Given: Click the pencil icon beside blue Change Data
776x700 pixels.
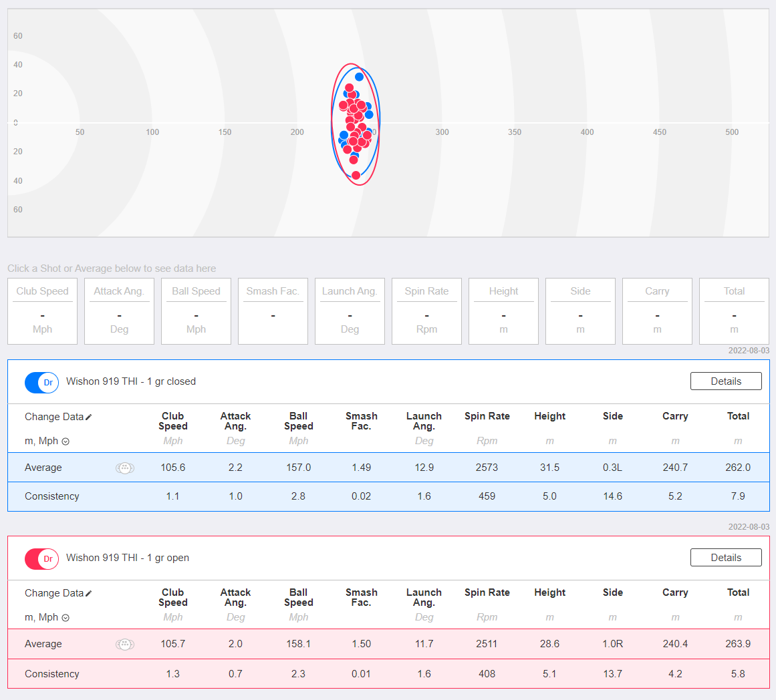Looking at the screenshot, I should click(x=89, y=417).
